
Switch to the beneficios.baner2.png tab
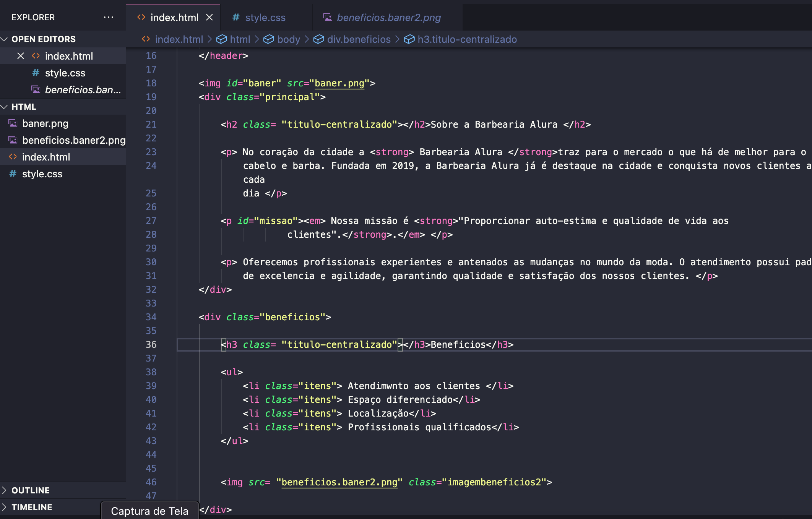[388, 18]
